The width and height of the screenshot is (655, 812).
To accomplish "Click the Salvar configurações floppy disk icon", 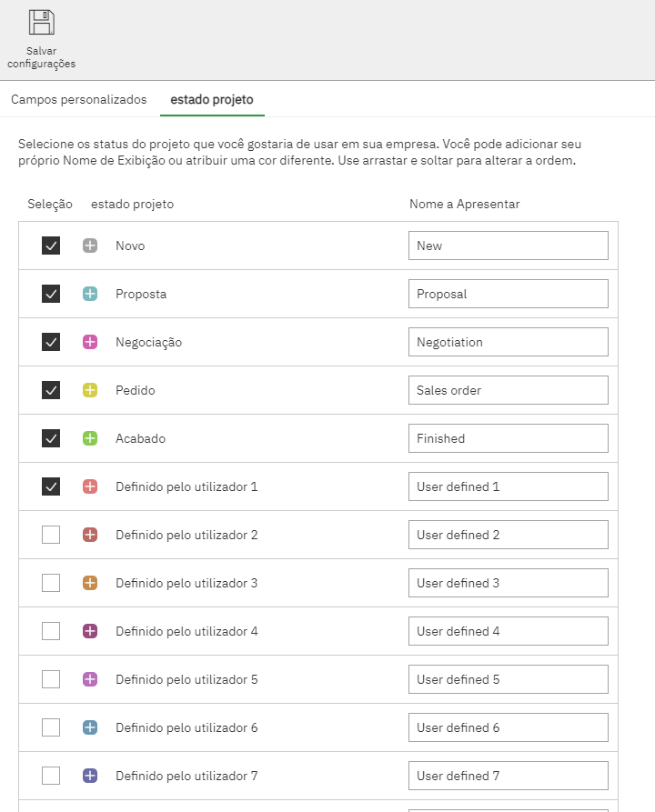I will (41, 23).
